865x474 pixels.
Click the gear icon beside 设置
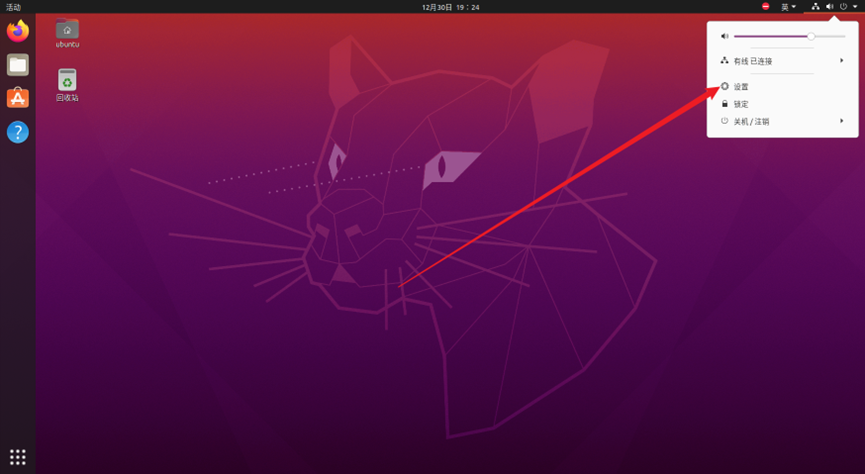tap(725, 87)
